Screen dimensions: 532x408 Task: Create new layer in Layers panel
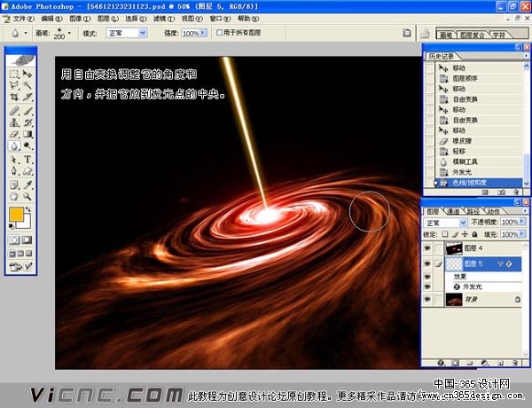coord(500,363)
